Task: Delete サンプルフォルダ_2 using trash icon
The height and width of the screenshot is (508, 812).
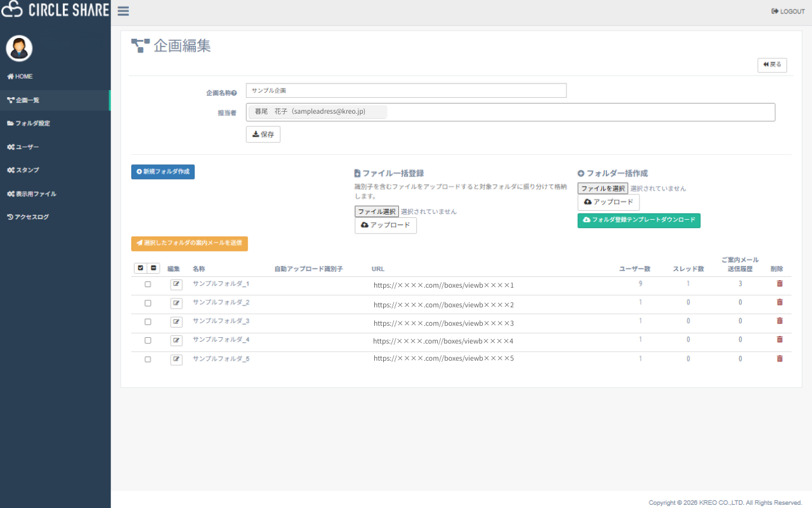Action: click(780, 302)
